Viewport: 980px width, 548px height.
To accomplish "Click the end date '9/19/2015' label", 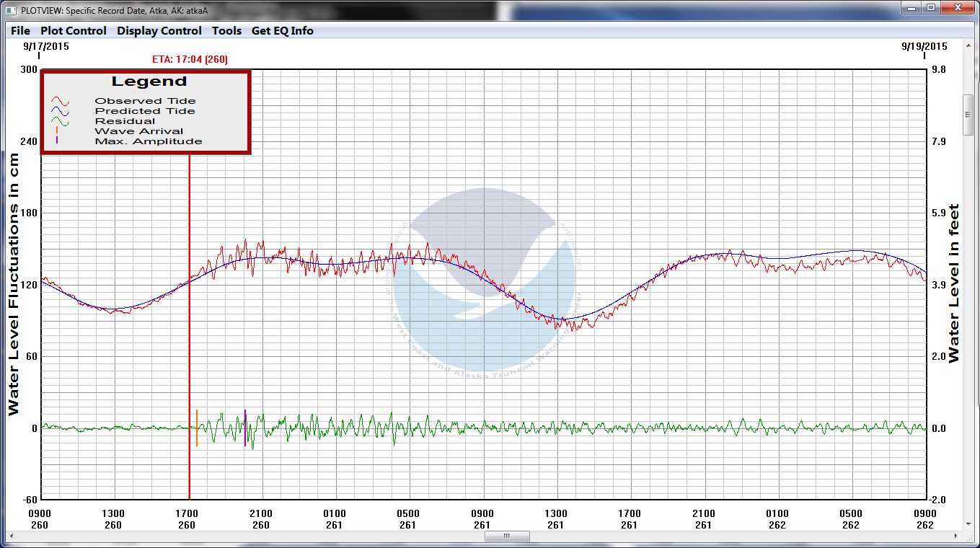I will click(924, 46).
